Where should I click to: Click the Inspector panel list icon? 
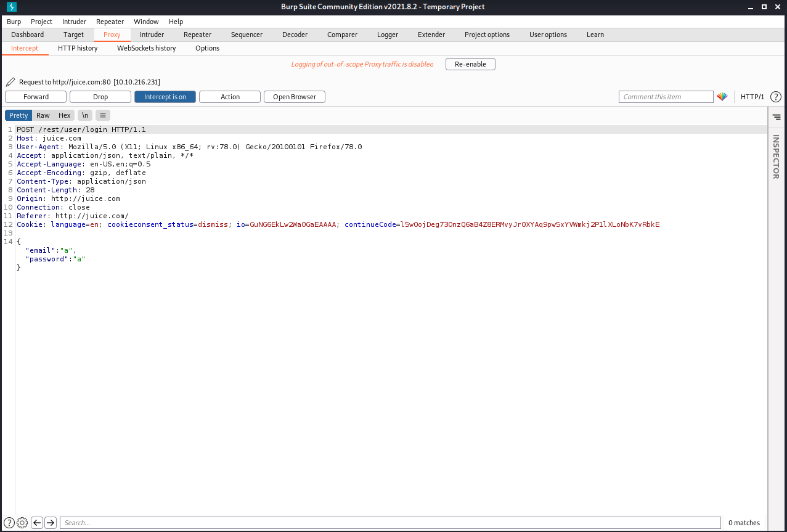point(776,117)
